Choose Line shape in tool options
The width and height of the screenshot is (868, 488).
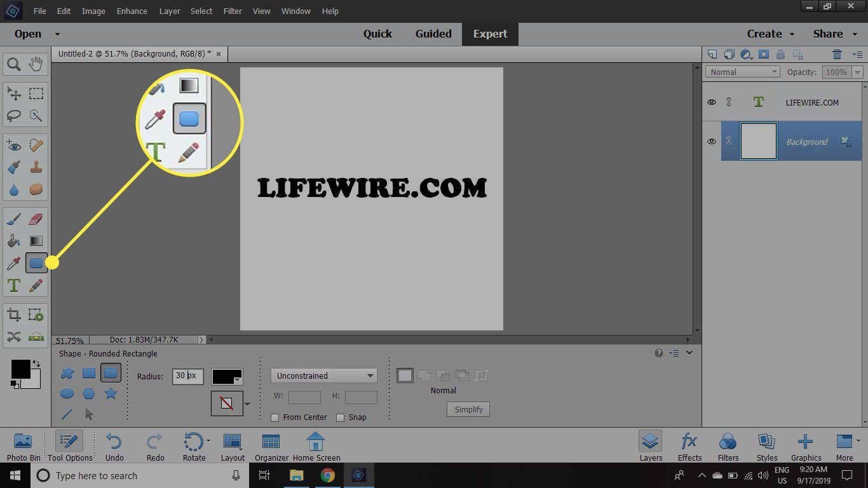tap(67, 414)
